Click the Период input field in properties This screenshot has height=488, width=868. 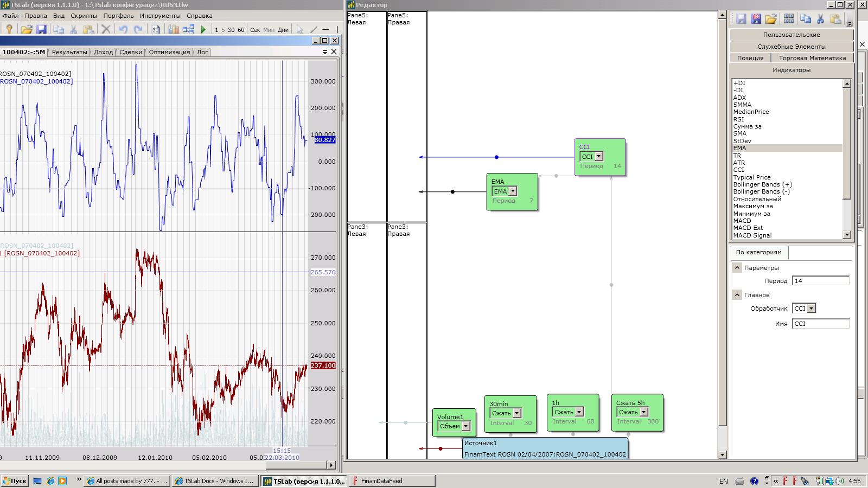click(820, 281)
